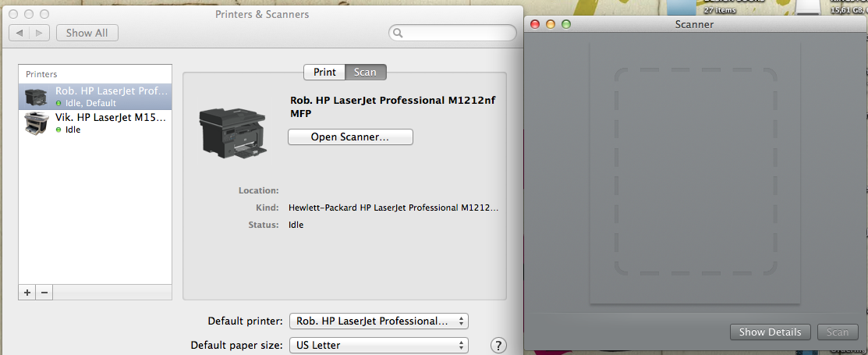Minimize Scanner window with yellow button
Image resolution: width=868 pixels, height=355 pixels.
(551, 24)
